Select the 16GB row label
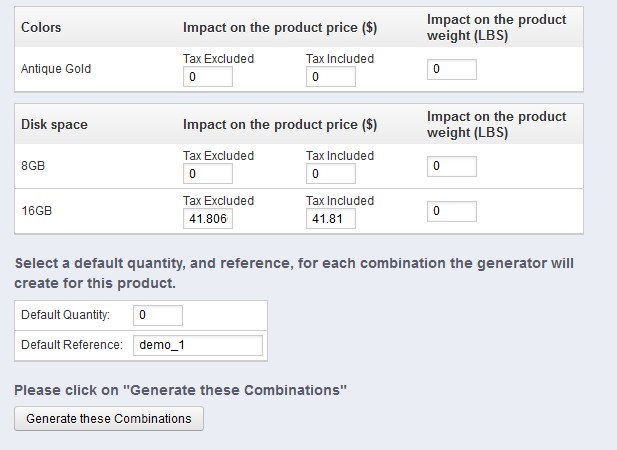The height and width of the screenshot is (450, 617). point(37,212)
